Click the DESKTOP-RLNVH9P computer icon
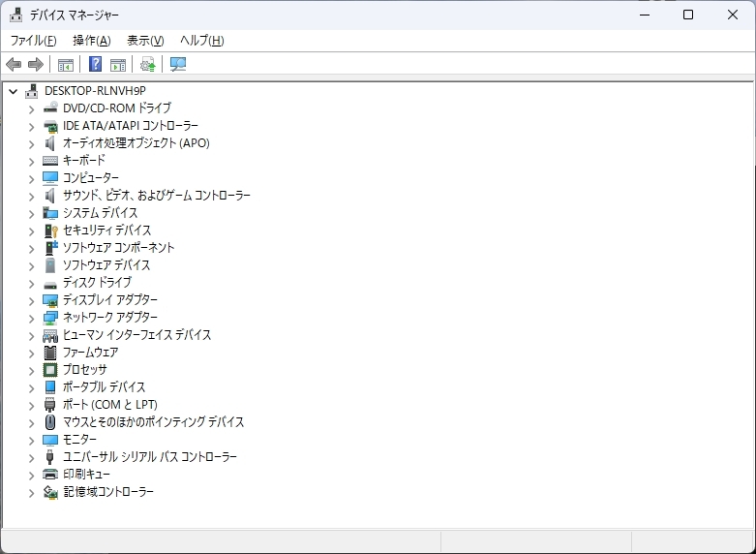 (x=32, y=91)
